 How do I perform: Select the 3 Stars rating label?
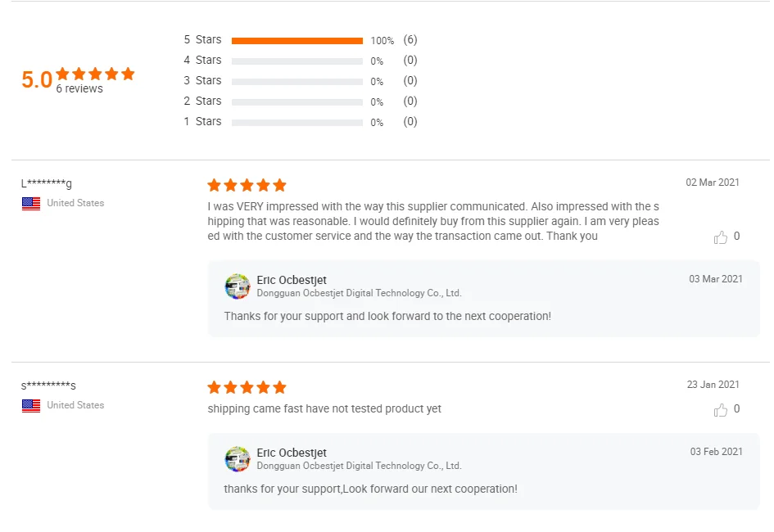(202, 81)
